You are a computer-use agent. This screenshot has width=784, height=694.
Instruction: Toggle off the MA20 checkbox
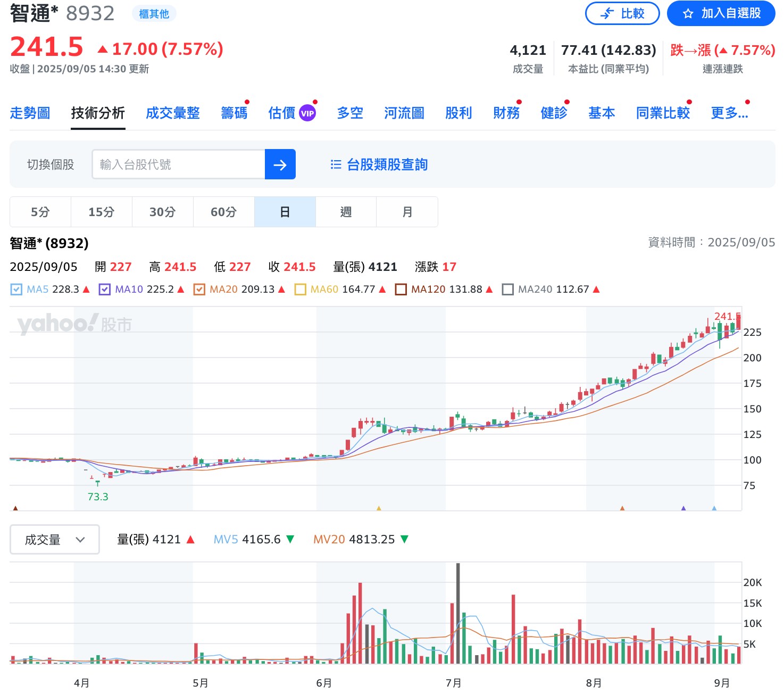(199, 289)
